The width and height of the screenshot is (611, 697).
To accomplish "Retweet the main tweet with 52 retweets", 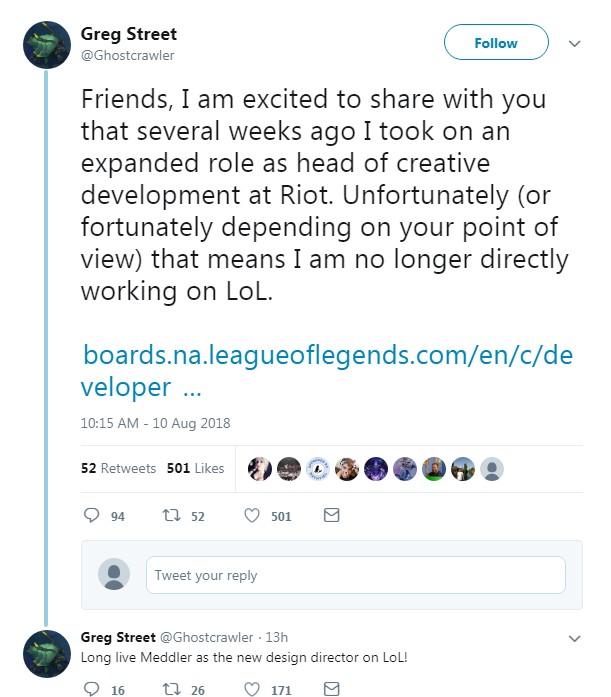I will point(171,516).
